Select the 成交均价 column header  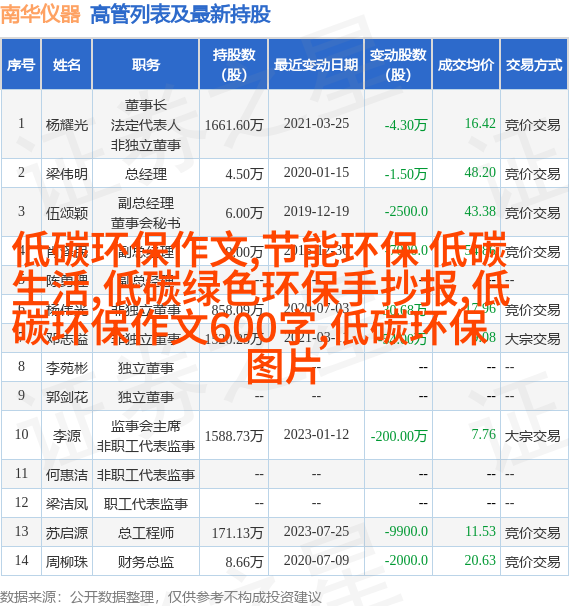click(466, 65)
